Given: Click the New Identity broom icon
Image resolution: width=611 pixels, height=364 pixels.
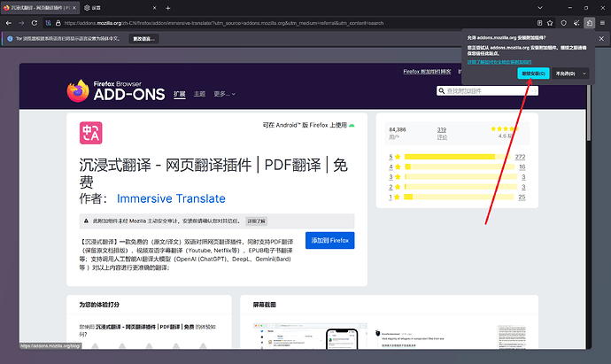Looking at the screenshot, I should point(576,23).
